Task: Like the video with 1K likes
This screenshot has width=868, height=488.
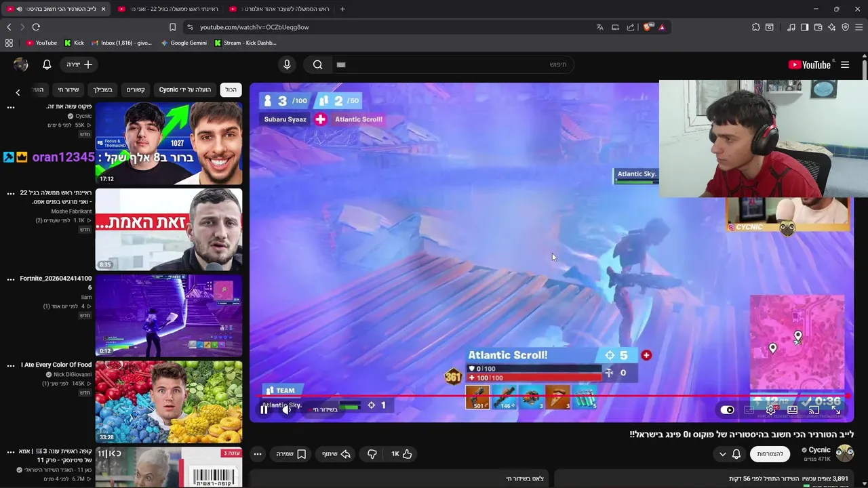Action: [x=401, y=454]
